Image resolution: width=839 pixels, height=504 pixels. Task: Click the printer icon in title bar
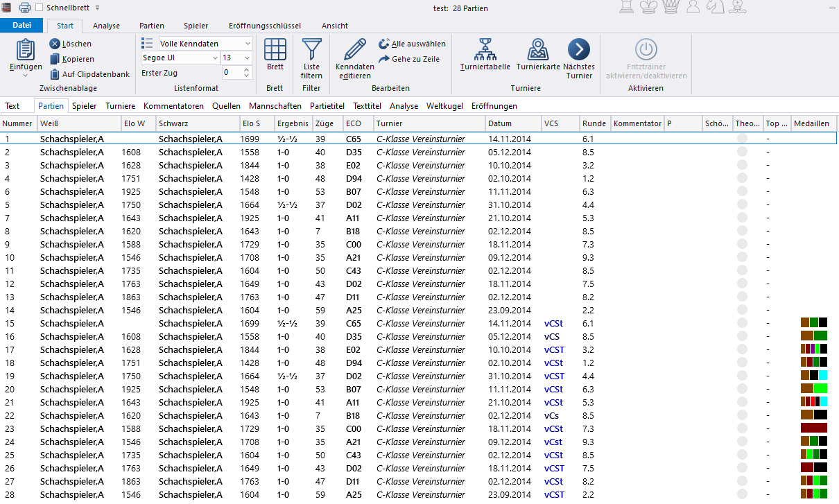[x=25, y=8]
